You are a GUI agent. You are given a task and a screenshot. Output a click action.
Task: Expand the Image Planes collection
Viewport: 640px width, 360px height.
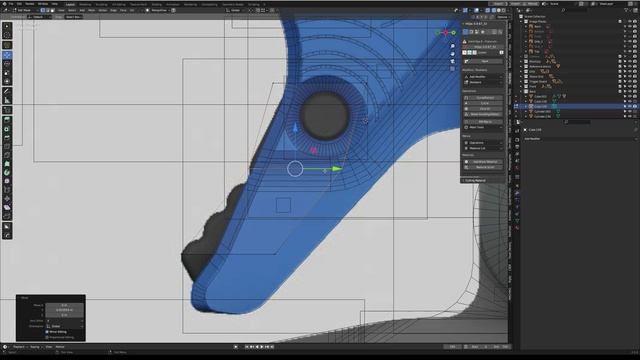pos(521,21)
